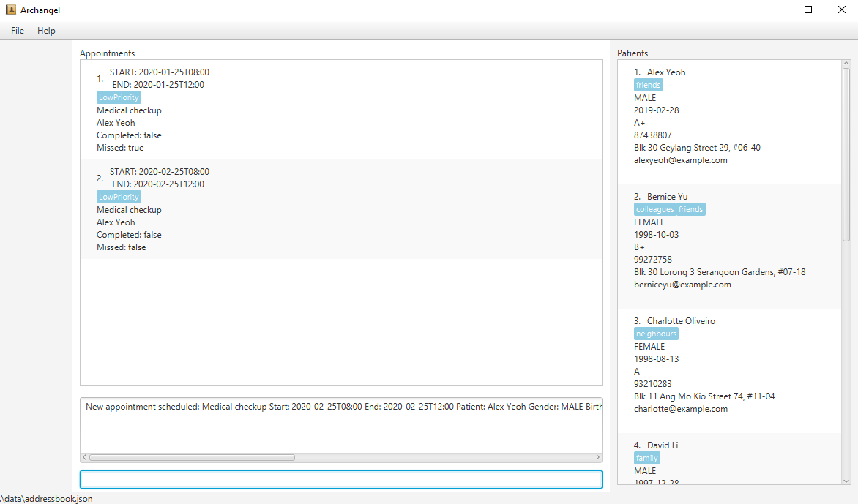This screenshot has height=504, width=858.
Task: Click phone number 93210283
Action: (653, 384)
